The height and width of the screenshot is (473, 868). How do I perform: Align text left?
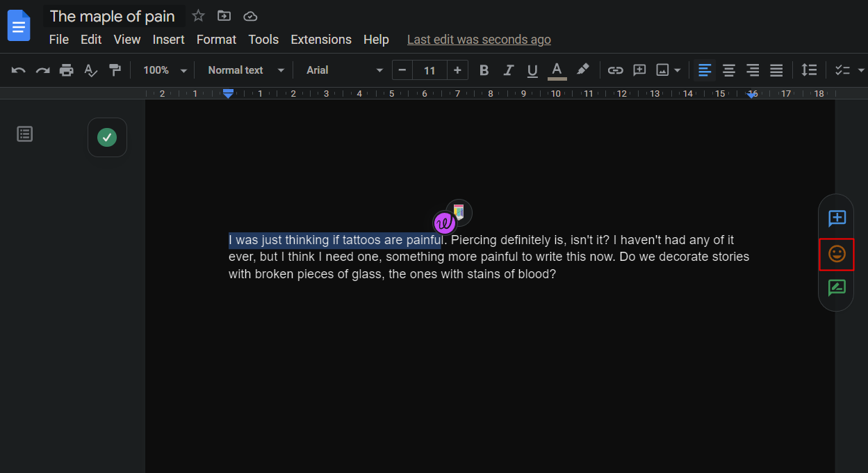[705, 70]
